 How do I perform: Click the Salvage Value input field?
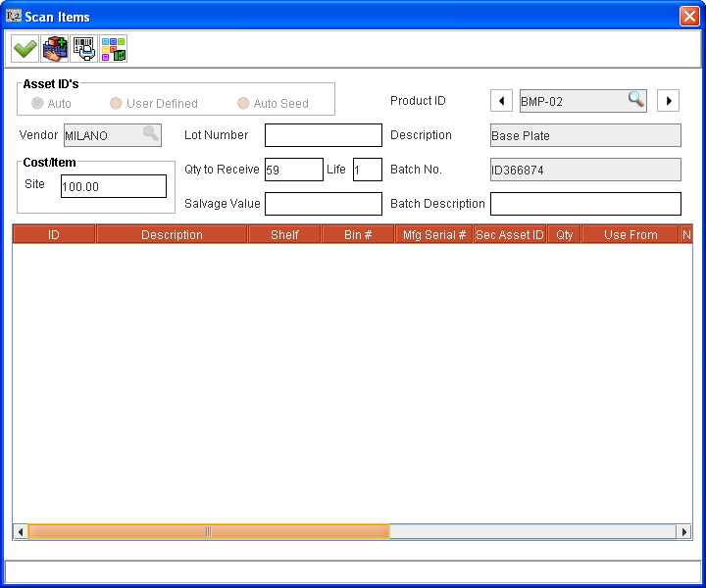click(x=323, y=204)
